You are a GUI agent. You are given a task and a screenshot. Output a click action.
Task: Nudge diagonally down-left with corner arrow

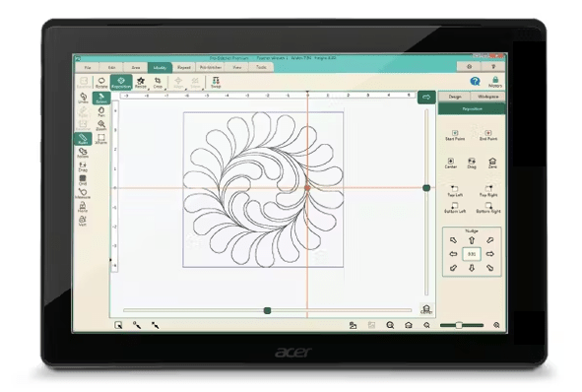(x=453, y=268)
